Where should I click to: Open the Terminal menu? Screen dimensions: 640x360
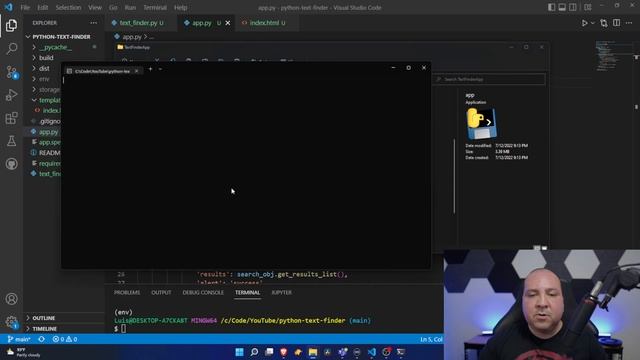click(x=155, y=7)
